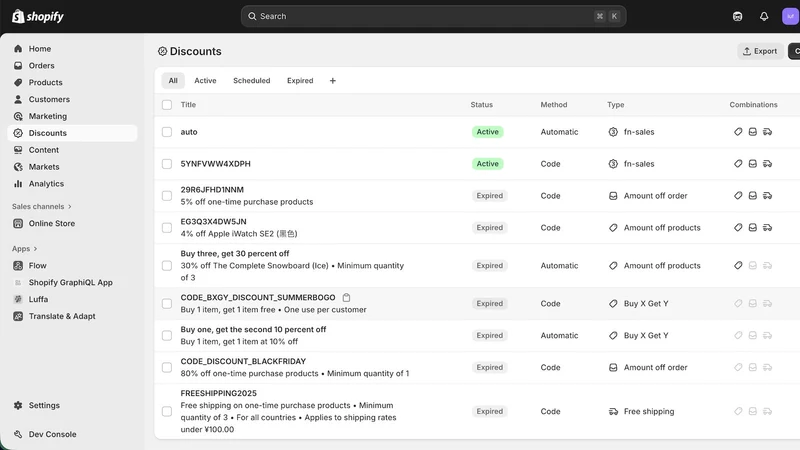Click the Customers person icon
The image size is (800, 450).
[18, 99]
